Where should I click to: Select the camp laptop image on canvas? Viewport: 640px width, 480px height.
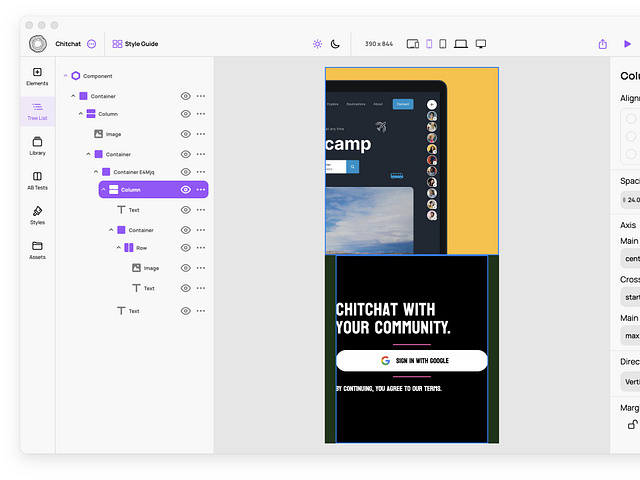pos(412,161)
